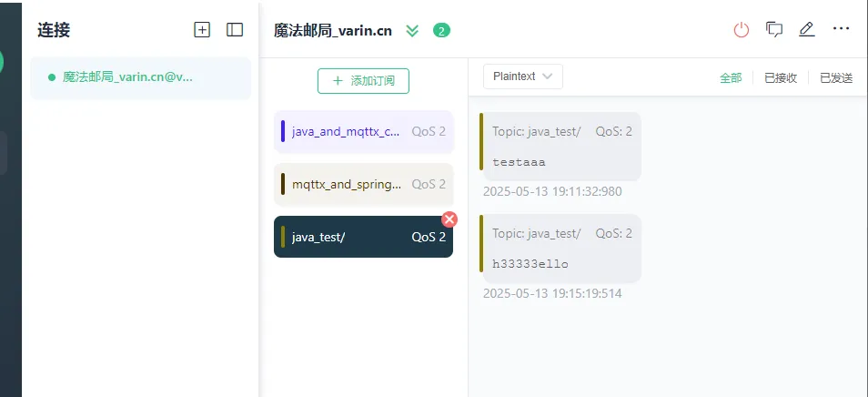The height and width of the screenshot is (397, 868).
Task: Open the new window chat icon
Action: [774, 29]
